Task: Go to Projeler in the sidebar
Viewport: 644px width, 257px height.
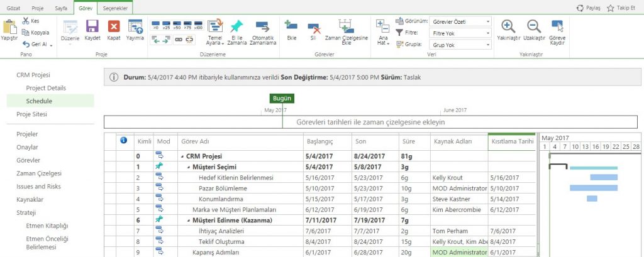Action: tap(27, 134)
